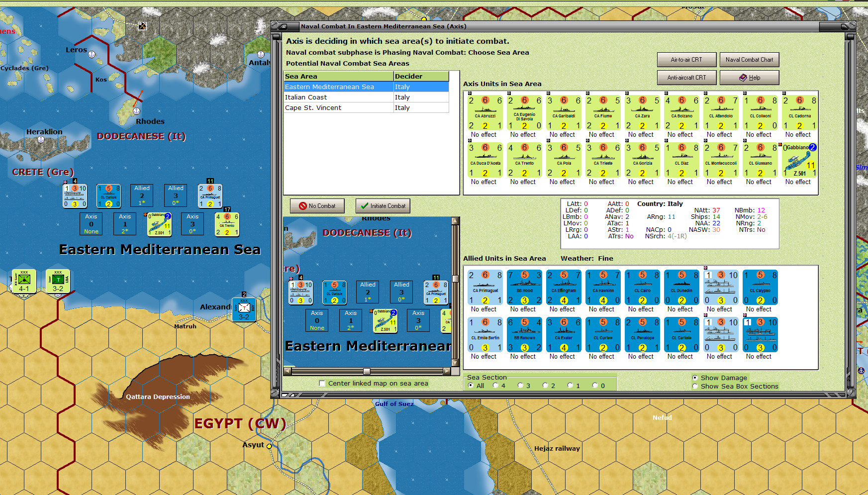The image size is (868, 495).
Task: Select the CL Diaz counter
Action: click(681, 160)
